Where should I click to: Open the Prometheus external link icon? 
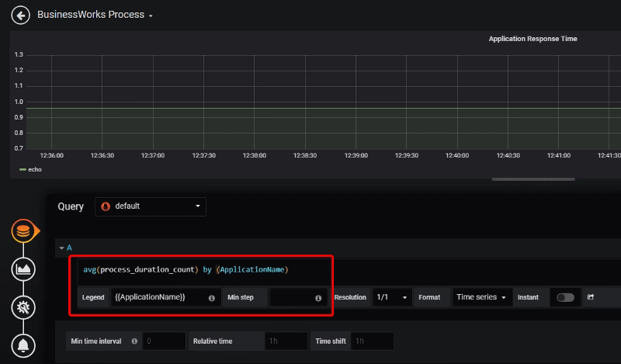(592, 297)
